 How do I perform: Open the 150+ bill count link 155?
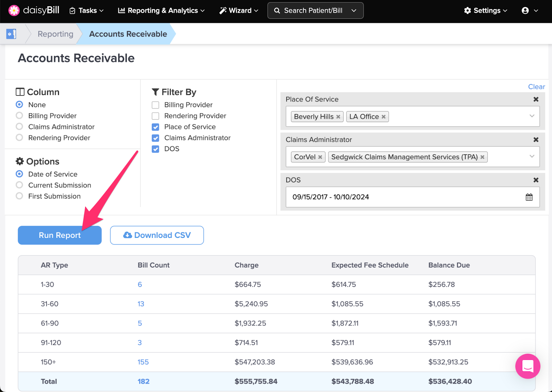[143, 362]
